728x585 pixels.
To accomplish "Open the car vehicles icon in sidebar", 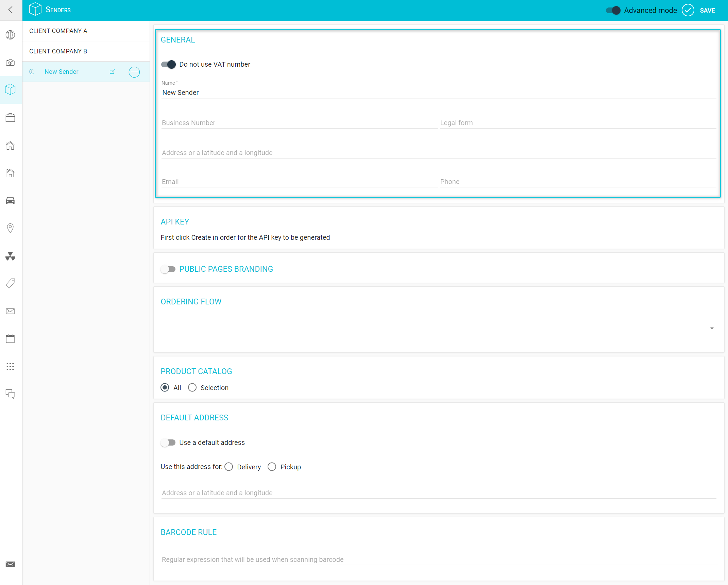I will click(11, 201).
